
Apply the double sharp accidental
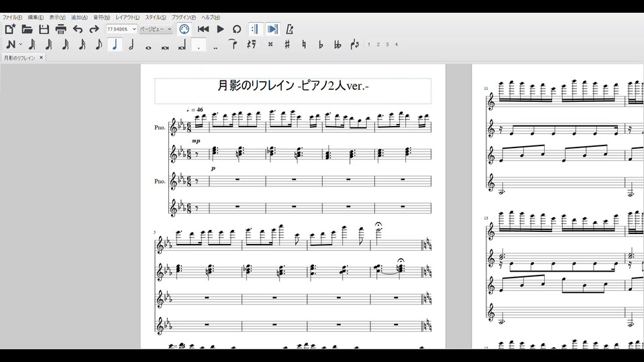point(270,44)
